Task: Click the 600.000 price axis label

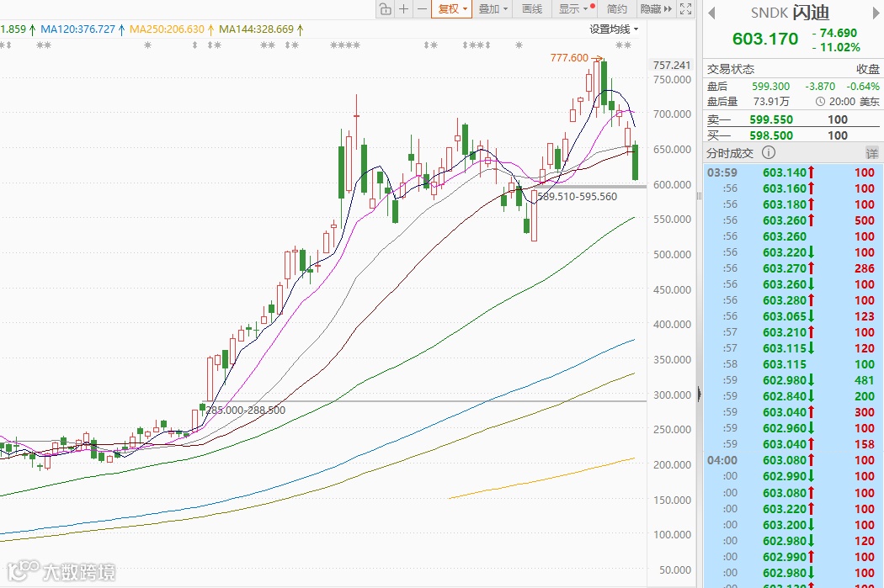Action: [672, 184]
